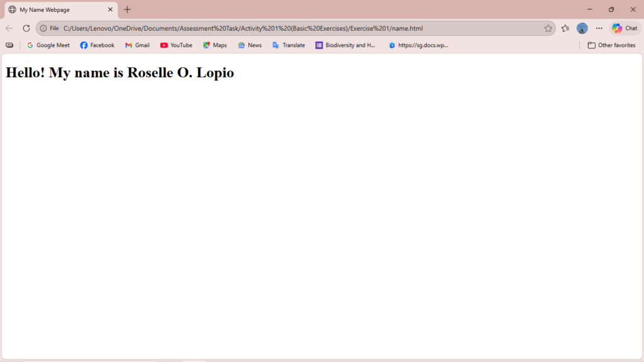Open the favorites list icon
This screenshot has height=362, width=644.
click(565, 28)
